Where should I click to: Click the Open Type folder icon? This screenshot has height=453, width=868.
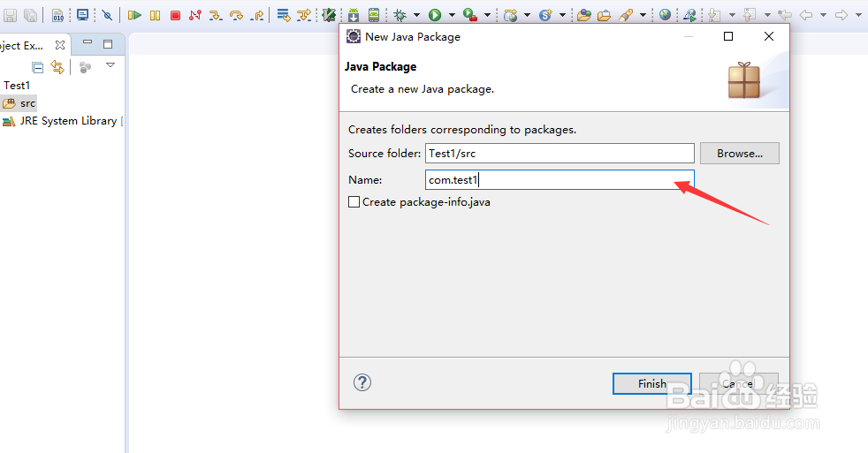(583, 15)
